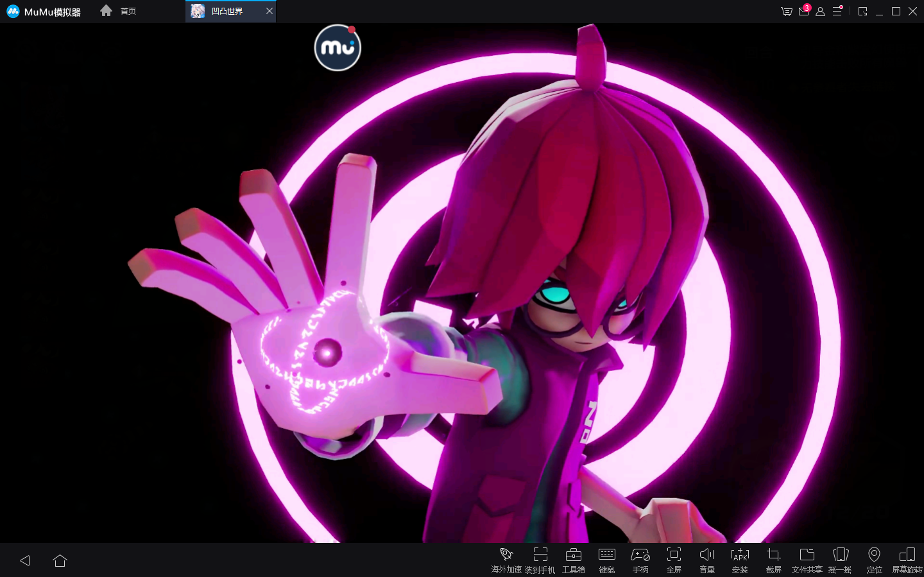The image size is (924, 577).
Task: Click 安装 APK install icon
Action: (x=740, y=555)
